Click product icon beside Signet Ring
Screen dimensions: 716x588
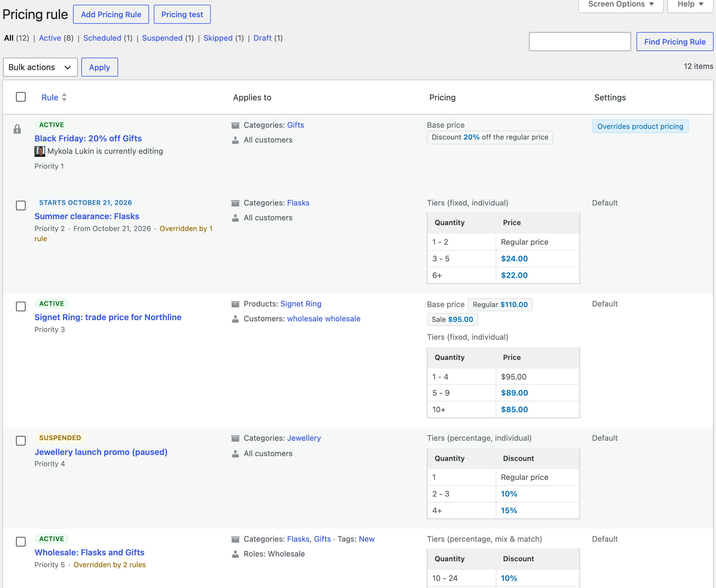235,304
